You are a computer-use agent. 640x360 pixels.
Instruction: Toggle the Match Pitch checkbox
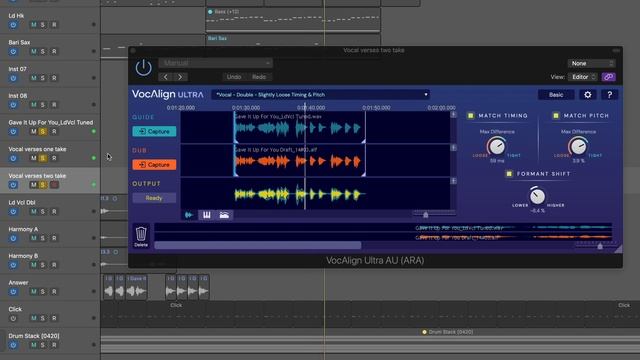click(x=556, y=116)
